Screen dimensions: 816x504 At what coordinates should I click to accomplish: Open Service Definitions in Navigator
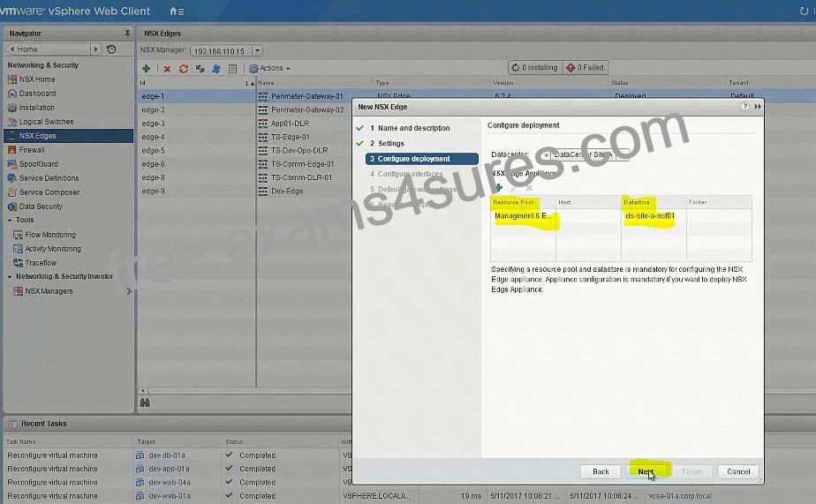[49, 178]
